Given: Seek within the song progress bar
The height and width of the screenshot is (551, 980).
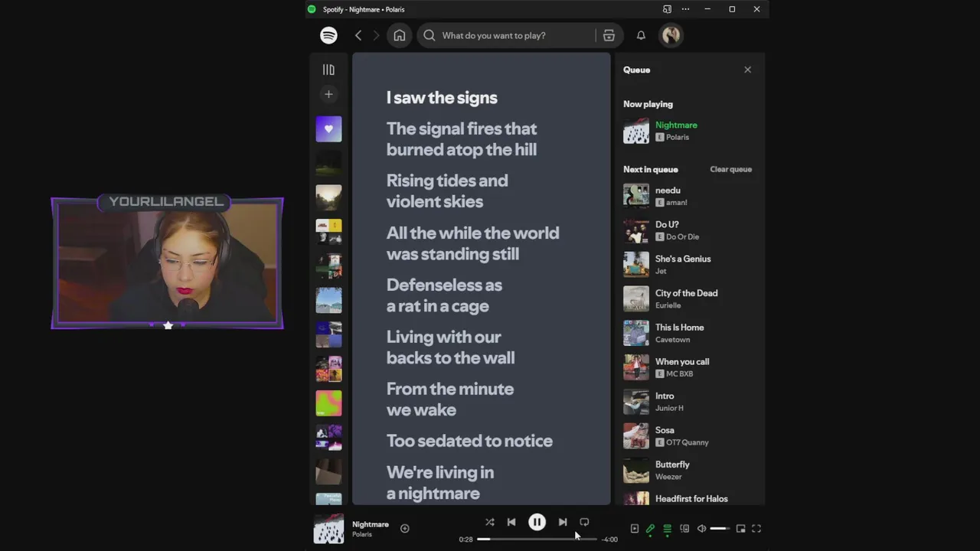Looking at the screenshot, I should coord(537,540).
